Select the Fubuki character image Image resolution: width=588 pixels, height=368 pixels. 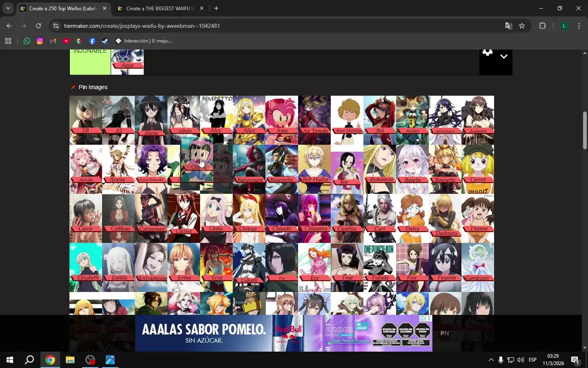tap(380, 267)
